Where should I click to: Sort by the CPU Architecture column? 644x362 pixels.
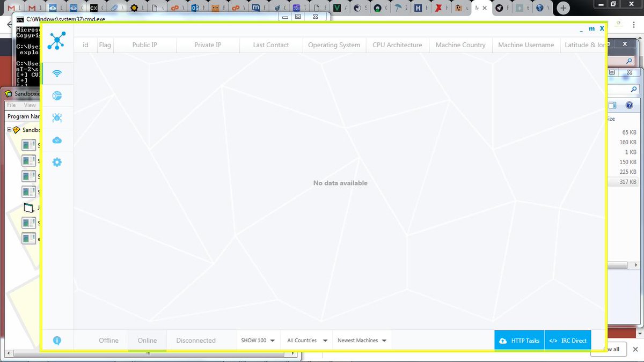click(398, 45)
